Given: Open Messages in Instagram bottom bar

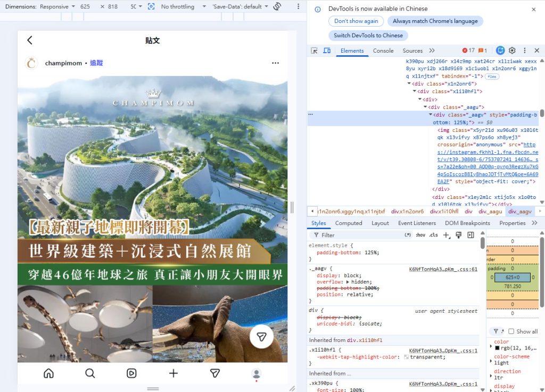Looking at the screenshot, I should [x=215, y=373].
